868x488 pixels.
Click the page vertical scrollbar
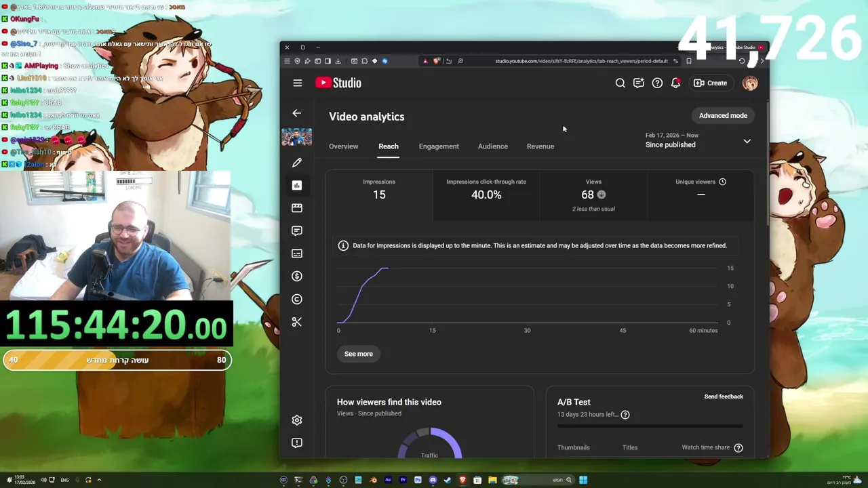[768, 163]
